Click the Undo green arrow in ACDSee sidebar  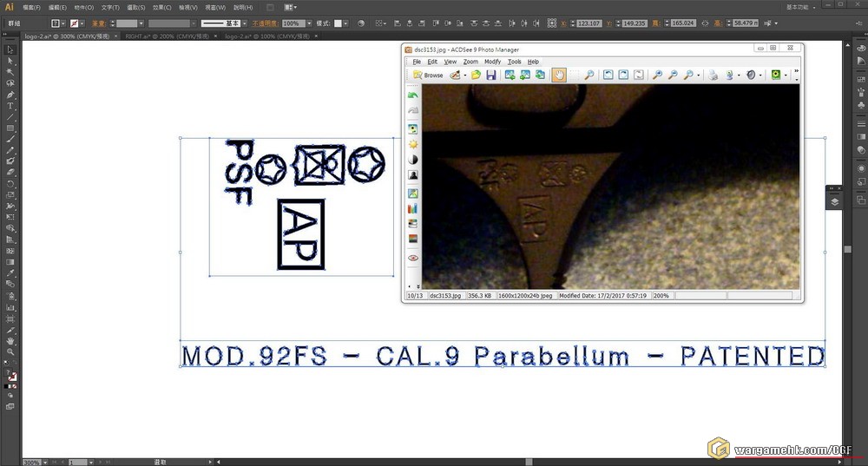(413, 95)
